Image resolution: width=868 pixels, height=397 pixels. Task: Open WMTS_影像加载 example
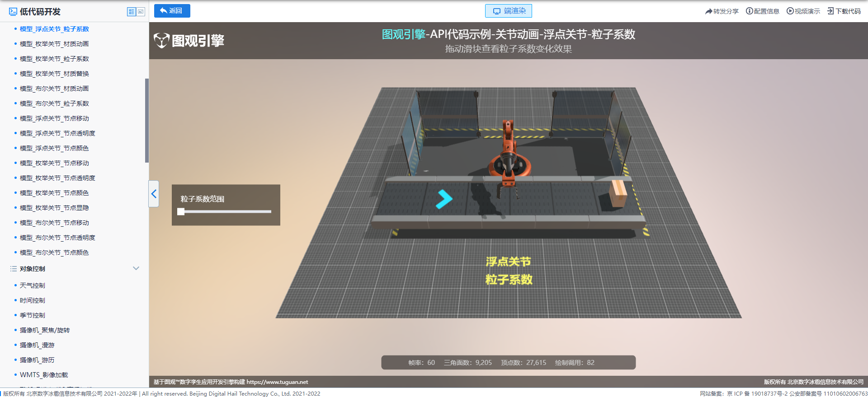(44, 375)
